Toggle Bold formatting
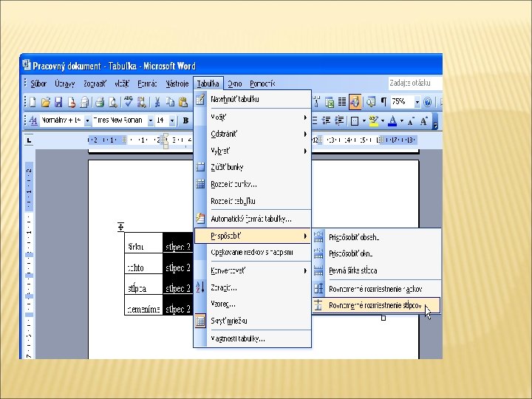 tap(185, 120)
